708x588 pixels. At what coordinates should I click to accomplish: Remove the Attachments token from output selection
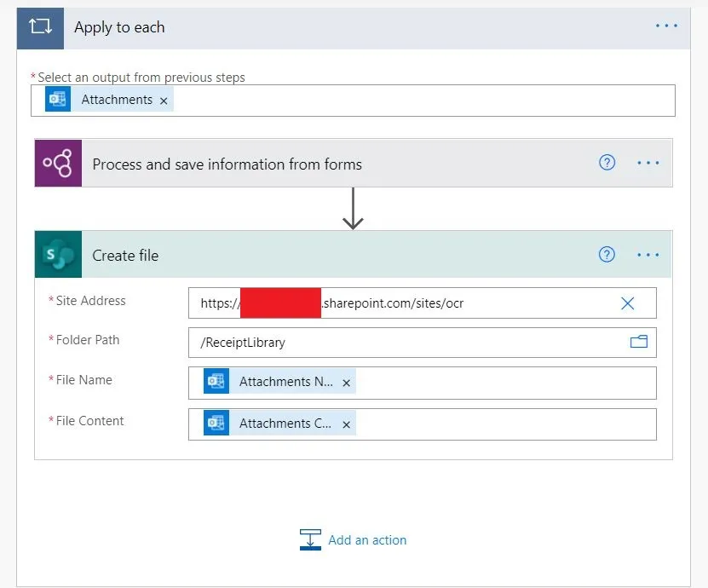[162, 99]
